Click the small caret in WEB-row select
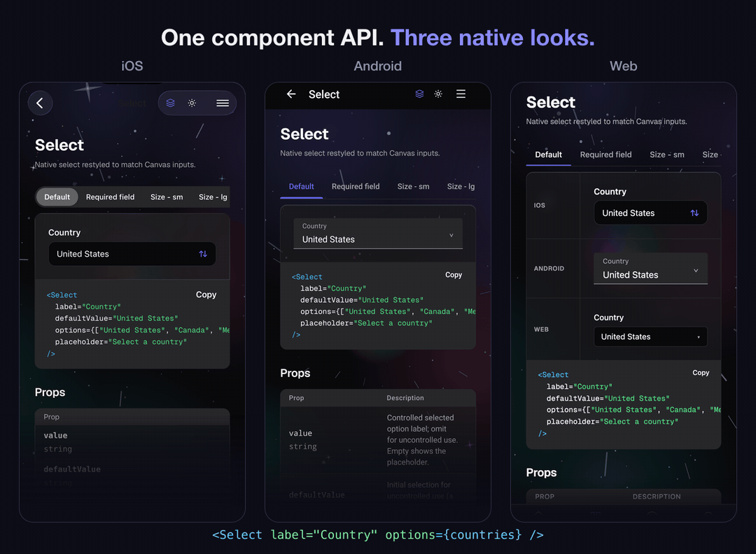Viewport: 756px width, 554px height. click(698, 337)
